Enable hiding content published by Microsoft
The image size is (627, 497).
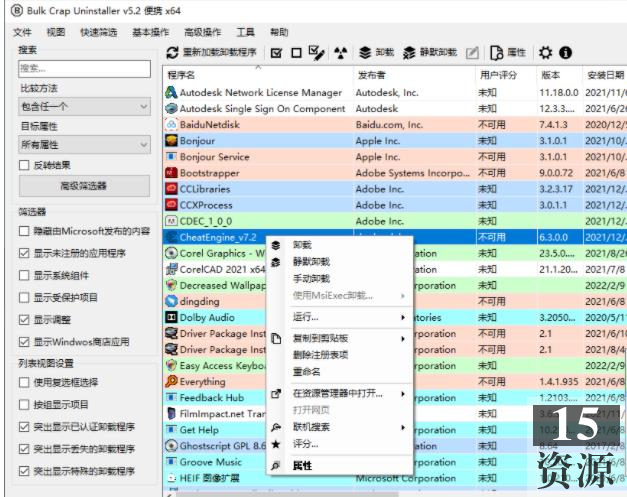pos(24,231)
